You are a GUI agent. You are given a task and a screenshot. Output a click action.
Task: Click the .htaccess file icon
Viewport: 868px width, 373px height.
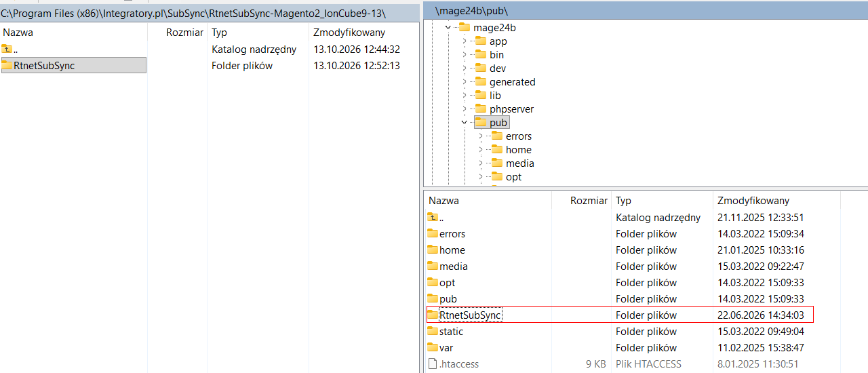pyautogui.click(x=433, y=364)
